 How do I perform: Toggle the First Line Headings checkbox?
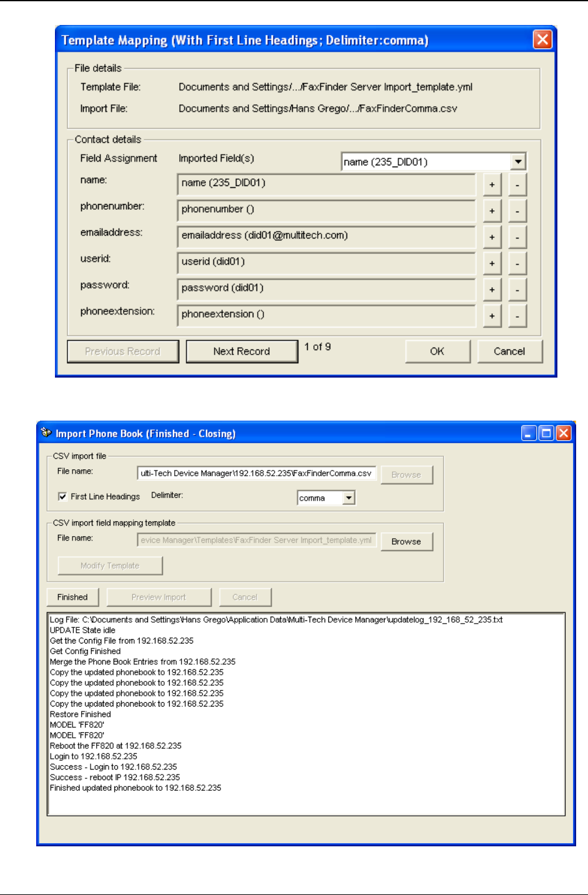coord(62,496)
